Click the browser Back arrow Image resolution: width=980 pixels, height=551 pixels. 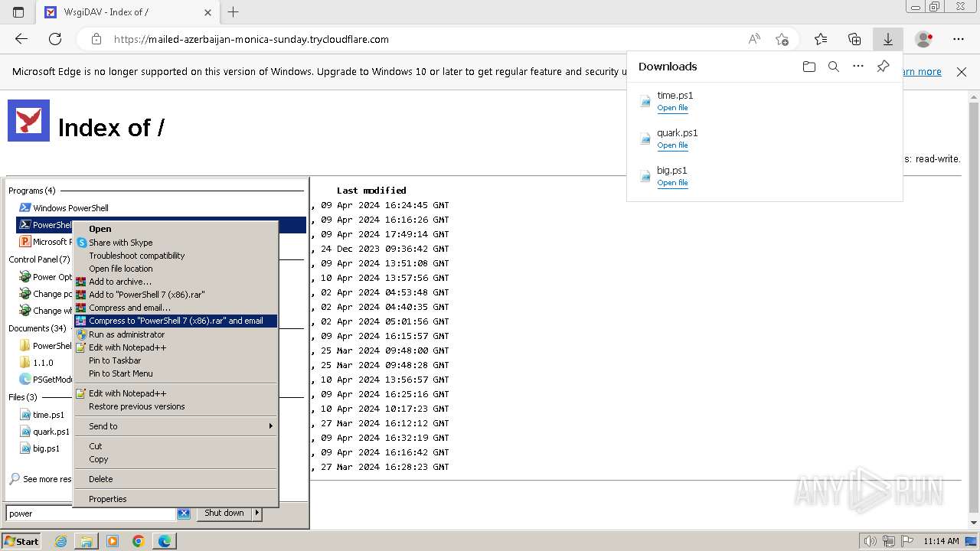(21, 39)
